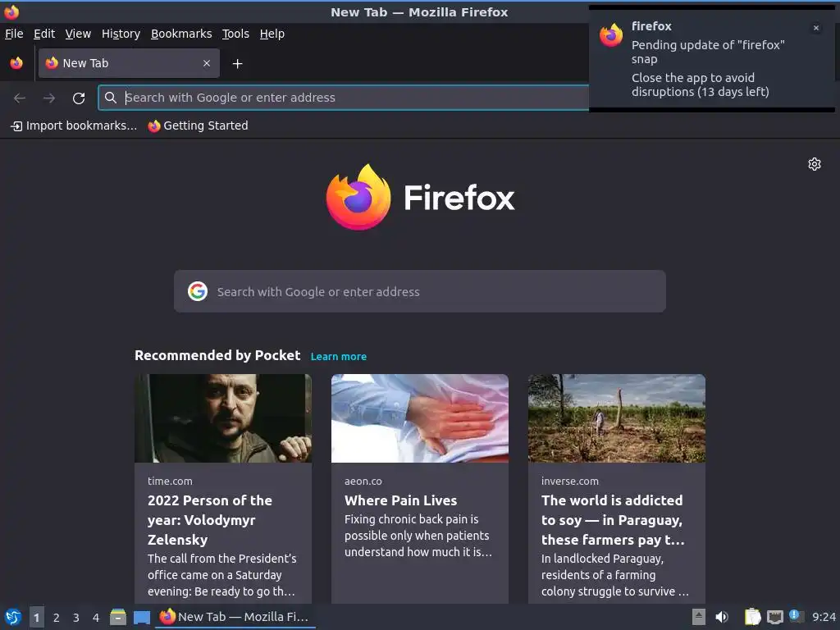Open '2022 Person of the year' headline
This screenshot has width=840, height=630.
(210, 520)
